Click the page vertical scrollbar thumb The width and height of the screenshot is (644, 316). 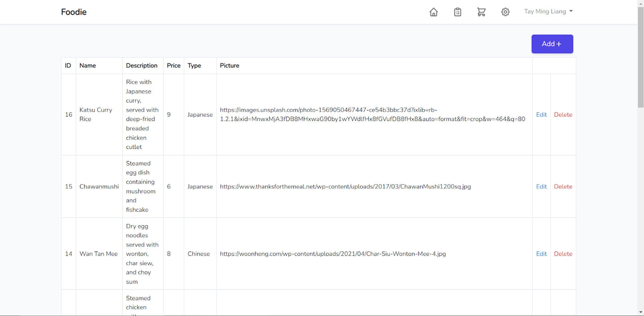(x=641, y=57)
